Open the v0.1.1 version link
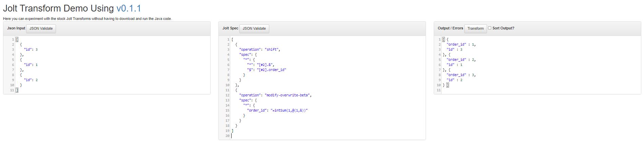This screenshot has width=644, height=141. click(129, 8)
